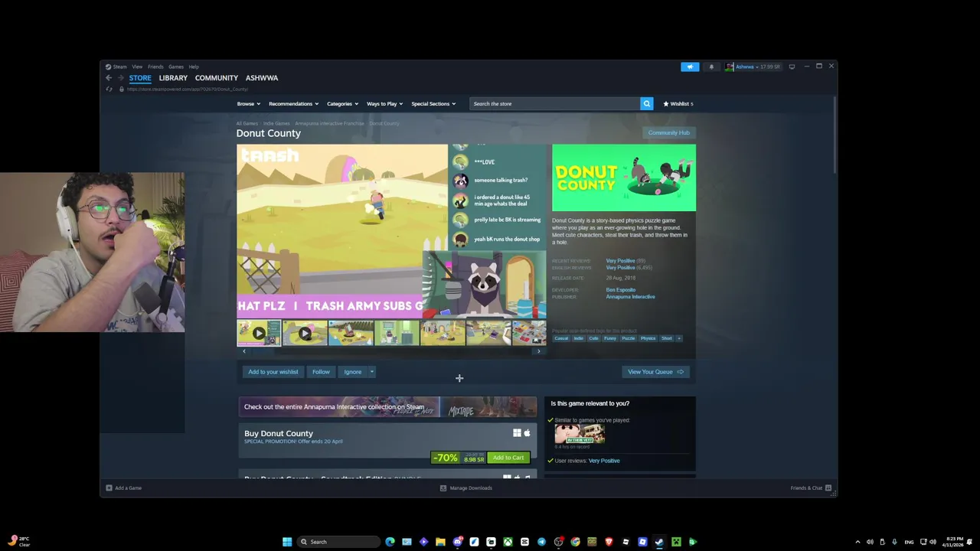Open the notifications bell

coord(711,67)
